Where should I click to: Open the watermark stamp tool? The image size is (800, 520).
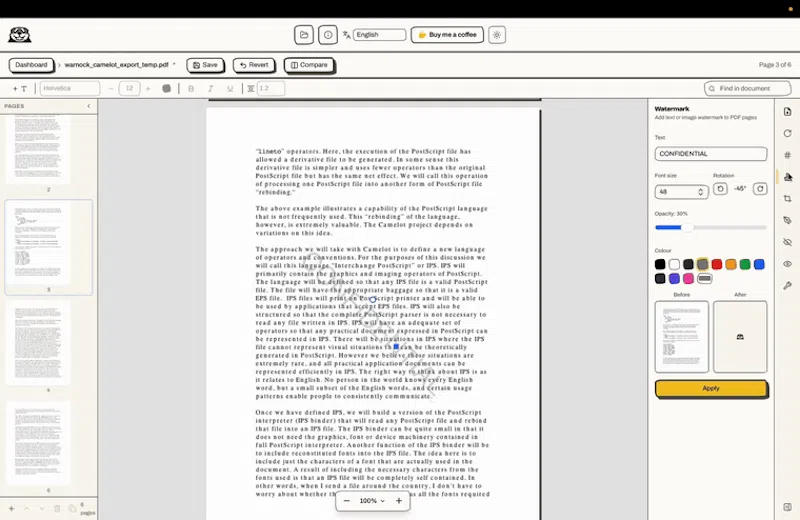(788, 177)
